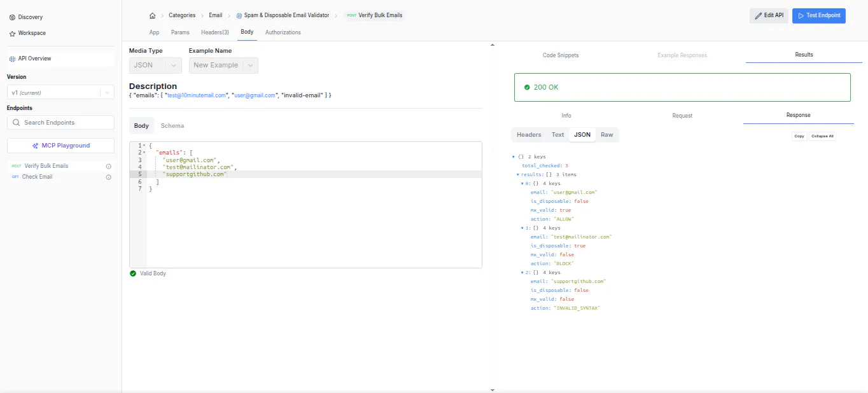This screenshot has height=393, width=868.
Task: Switch to the Params tab
Action: pos(180,32)
